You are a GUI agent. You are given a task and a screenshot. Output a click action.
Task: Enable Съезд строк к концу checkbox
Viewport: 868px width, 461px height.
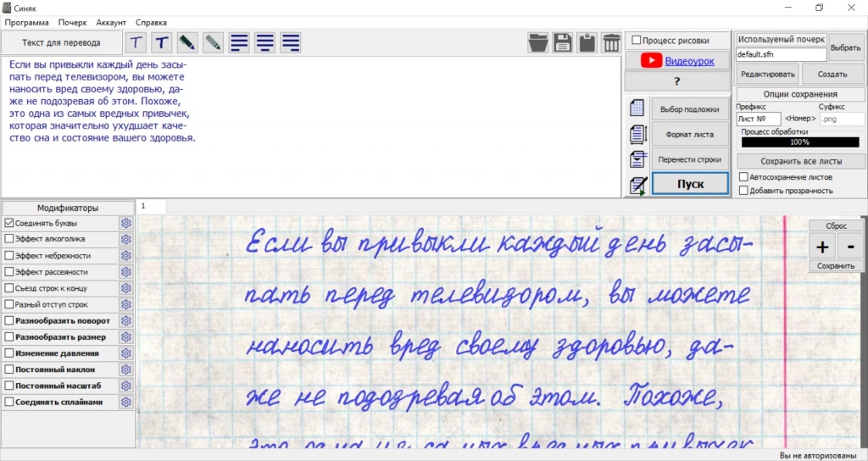tap(8, 288)
